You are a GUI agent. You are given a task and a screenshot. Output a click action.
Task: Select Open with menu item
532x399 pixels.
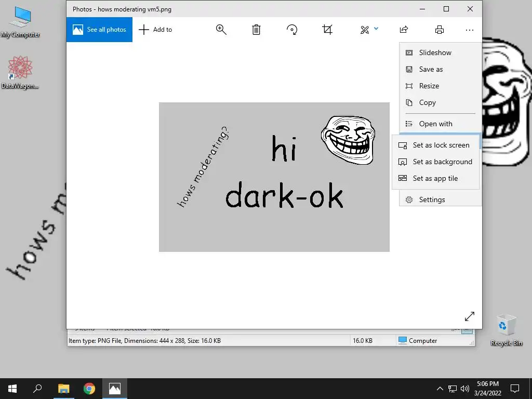click(x=441, y=124)
